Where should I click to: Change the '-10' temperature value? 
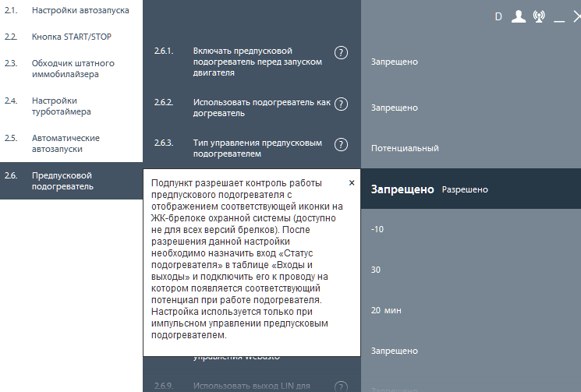[378, 229]
